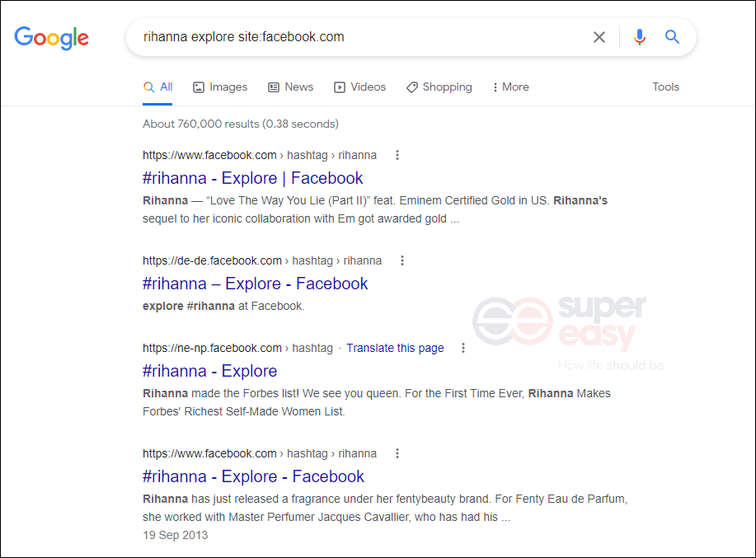Image resolution: width=756 pixels, height=558 pixels.
Task: Open options dots for ne-np.facebook.com result
Action: (x=463, y=348)
